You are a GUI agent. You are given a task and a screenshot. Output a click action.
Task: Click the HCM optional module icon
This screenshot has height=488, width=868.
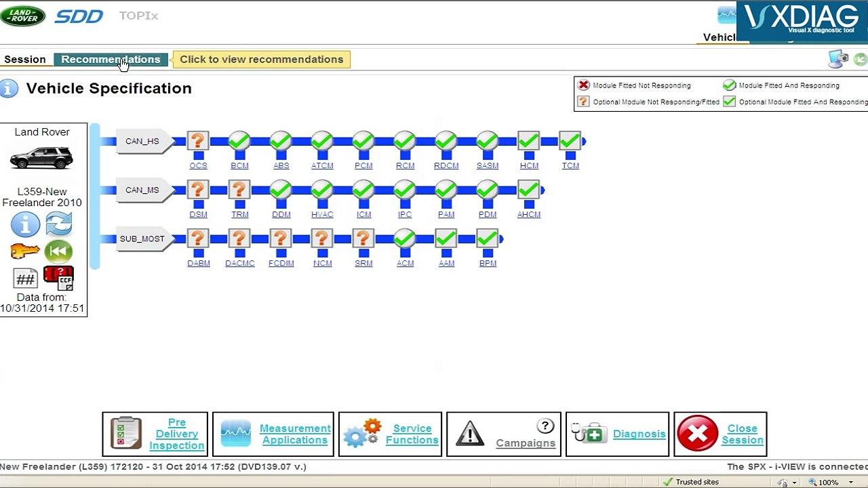(x=529, y=141)
